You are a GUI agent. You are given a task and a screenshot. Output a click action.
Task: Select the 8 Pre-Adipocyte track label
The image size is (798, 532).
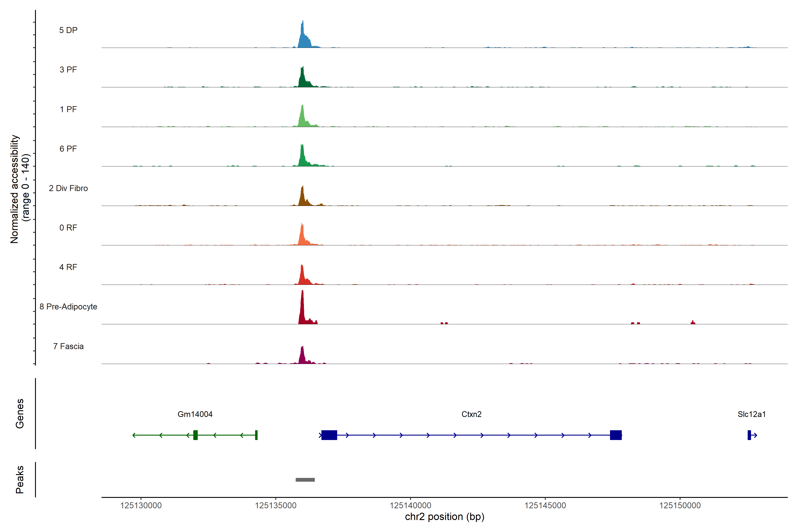click(x=68, y=307)
